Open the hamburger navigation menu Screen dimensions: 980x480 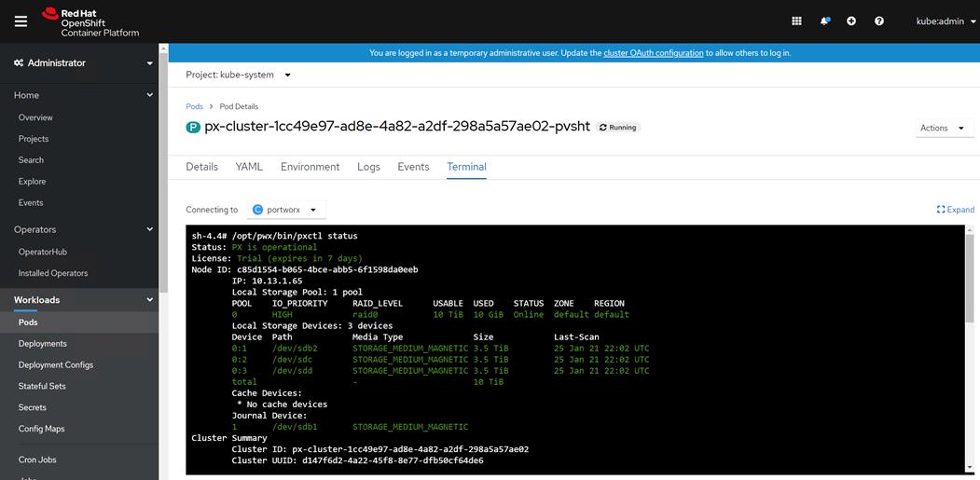(21, 21)
